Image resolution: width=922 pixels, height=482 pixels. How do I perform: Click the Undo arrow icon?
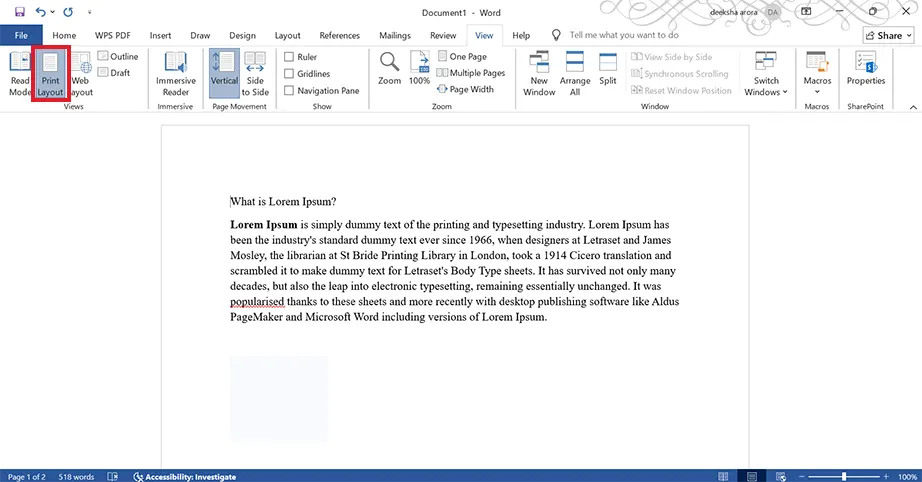(41, 12)
